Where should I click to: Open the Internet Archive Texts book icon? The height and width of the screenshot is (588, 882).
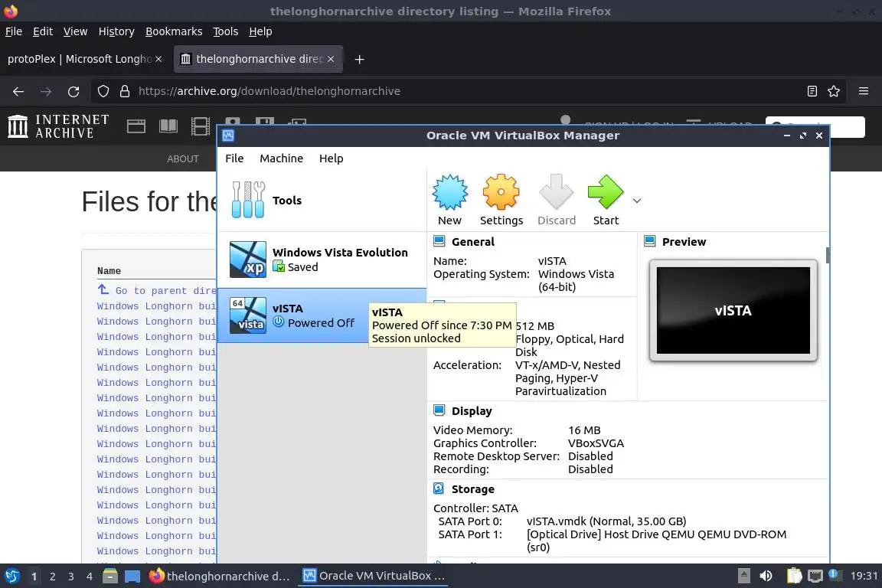pos(168,126)
